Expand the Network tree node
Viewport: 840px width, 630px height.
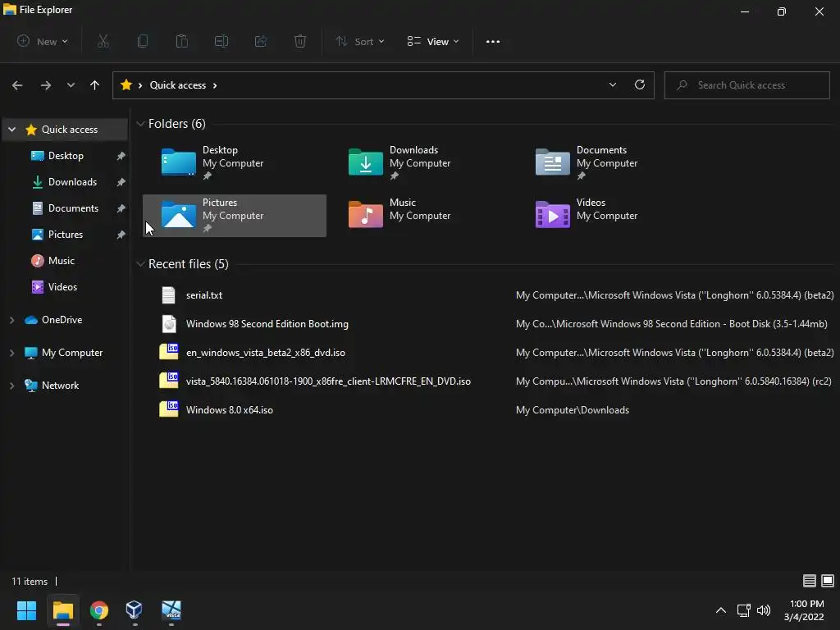coord(11,386)
